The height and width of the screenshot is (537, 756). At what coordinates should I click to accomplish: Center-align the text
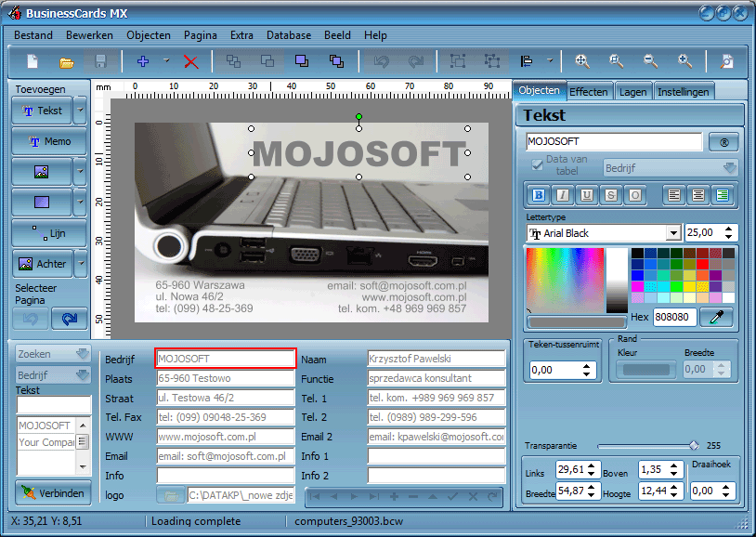click(698, 195)
